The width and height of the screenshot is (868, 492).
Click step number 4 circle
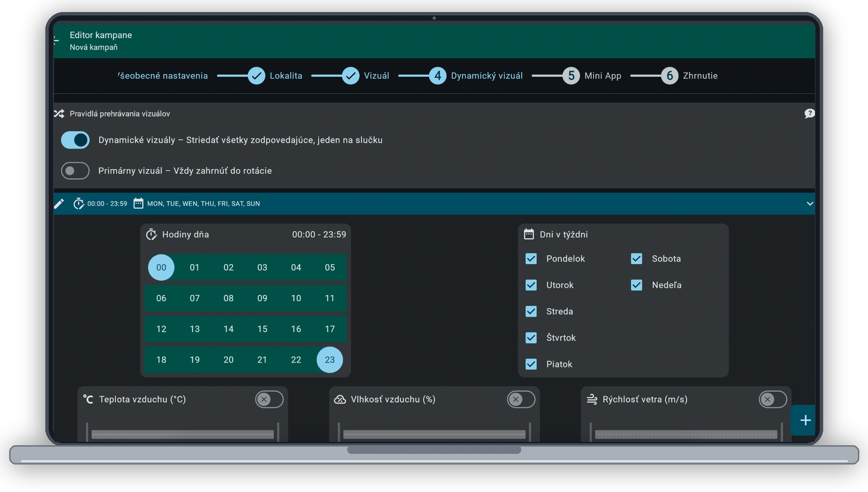point(438,76)
